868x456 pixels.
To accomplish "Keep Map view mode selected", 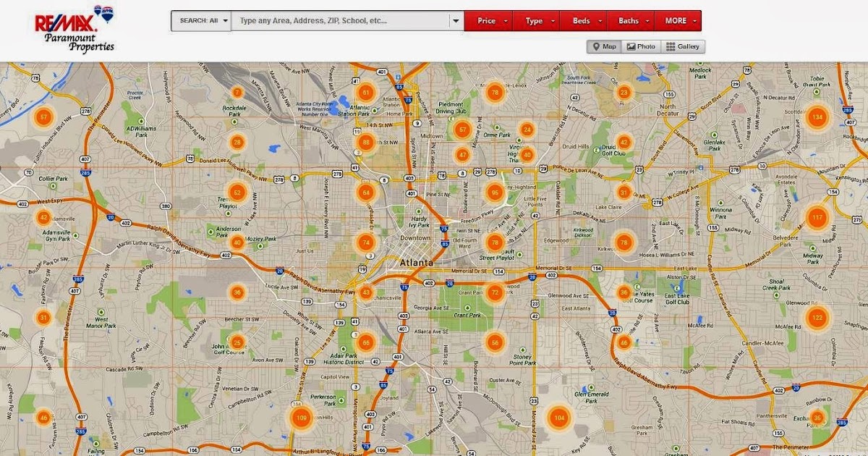I will tap(604, 46).
